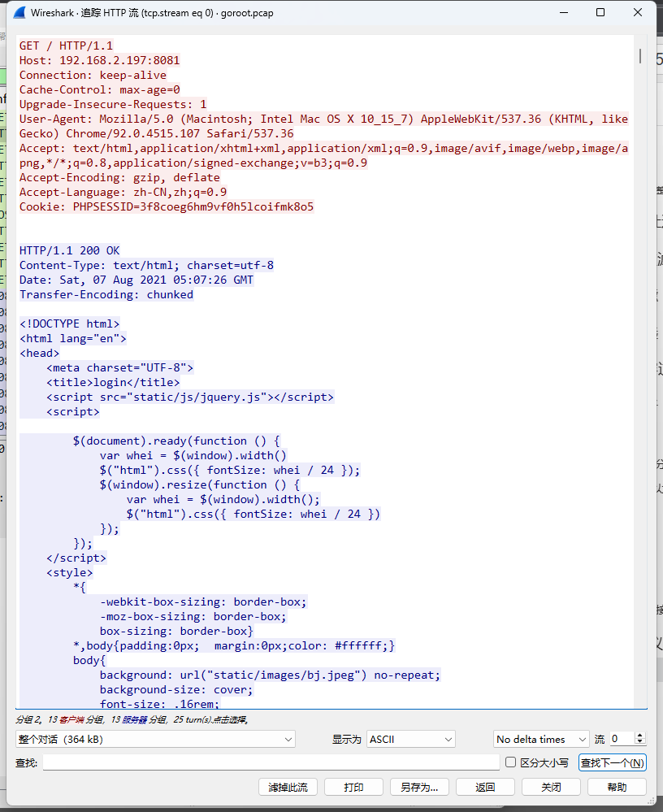Click the Wireshark shark fin title icon
Screen dimensions: 663x812
[x=19, y=12]
